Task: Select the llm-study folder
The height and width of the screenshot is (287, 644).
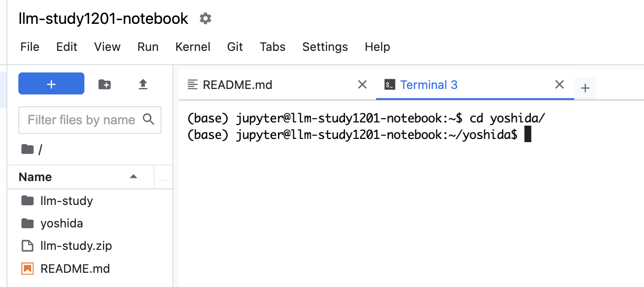Action: tap(67, 201)
